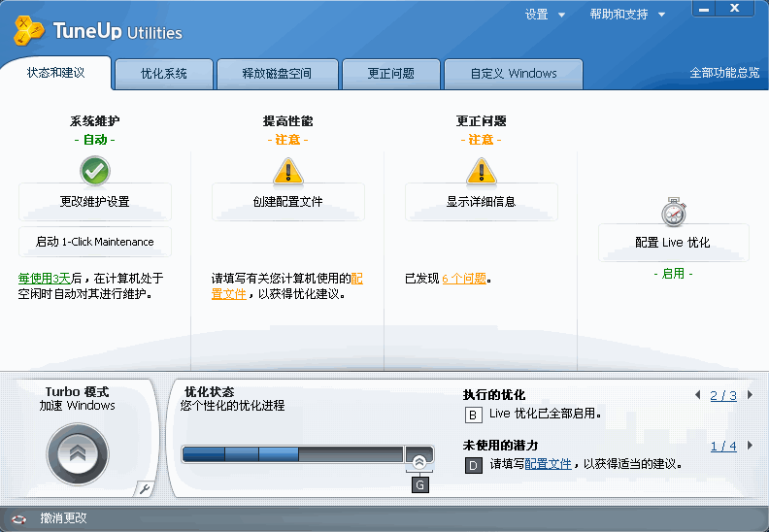Screen dimensions: 769x532
Task: Click the B badge beside Live 优化已全部启用
Action: (473, 415)
